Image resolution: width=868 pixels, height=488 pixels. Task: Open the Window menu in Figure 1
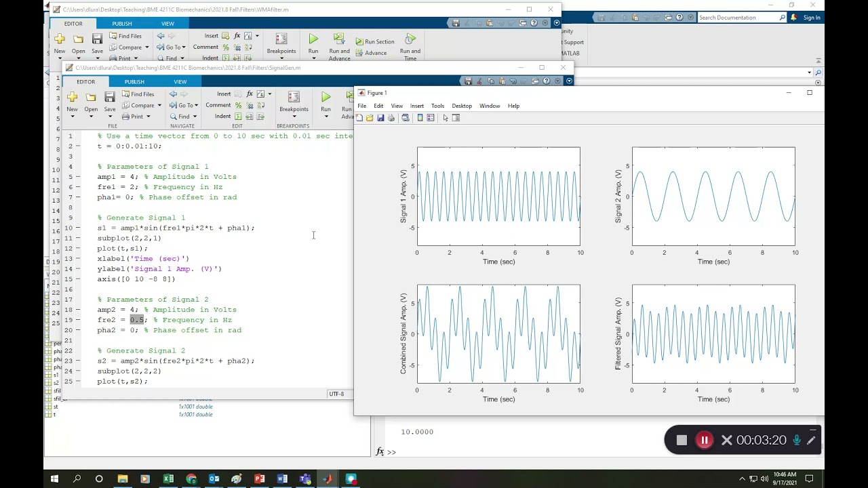pos(490,106)
